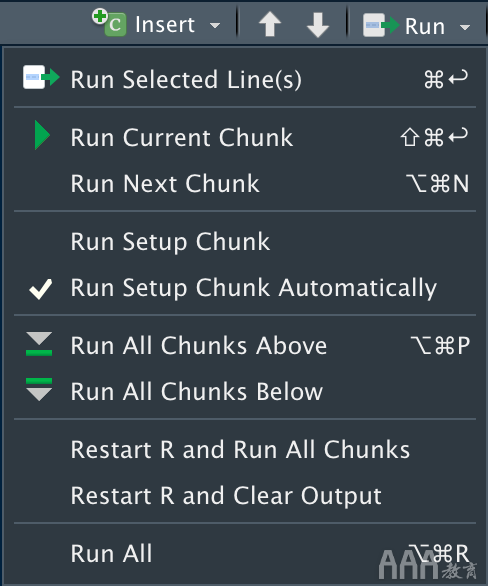Click the Run Selected Line(s) icon

coord(41,77)
